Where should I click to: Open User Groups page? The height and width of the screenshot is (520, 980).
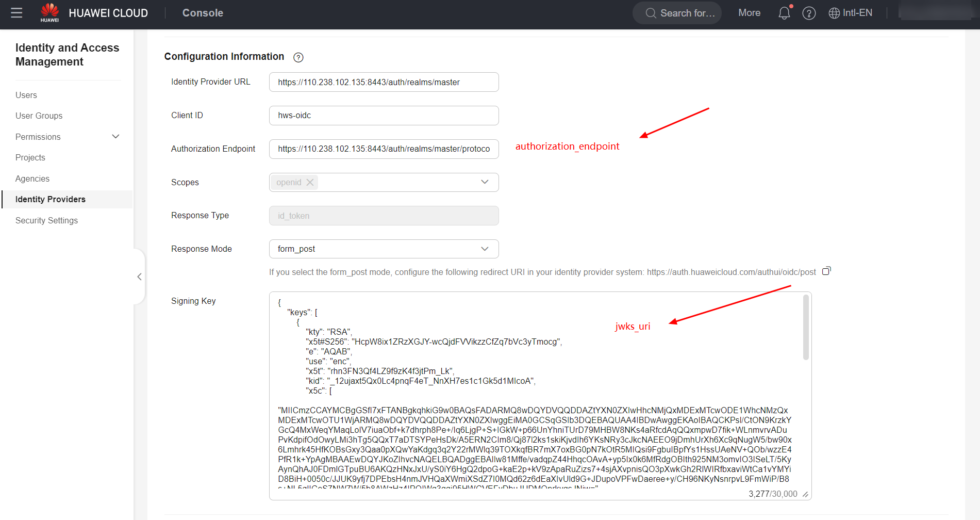[39, 116]
